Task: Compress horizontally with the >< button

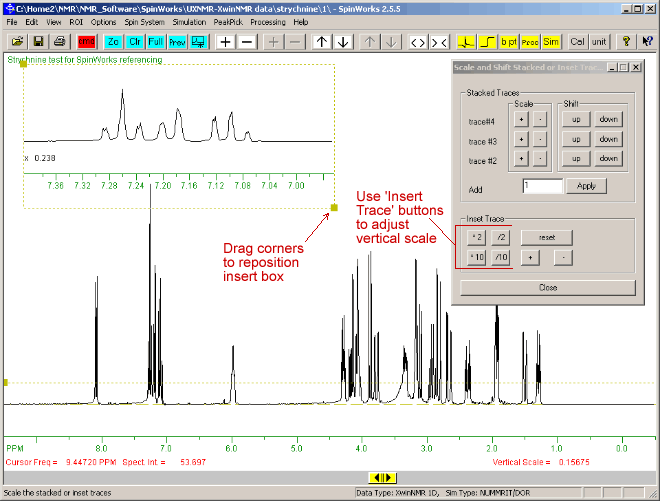Action: [439, 42]
